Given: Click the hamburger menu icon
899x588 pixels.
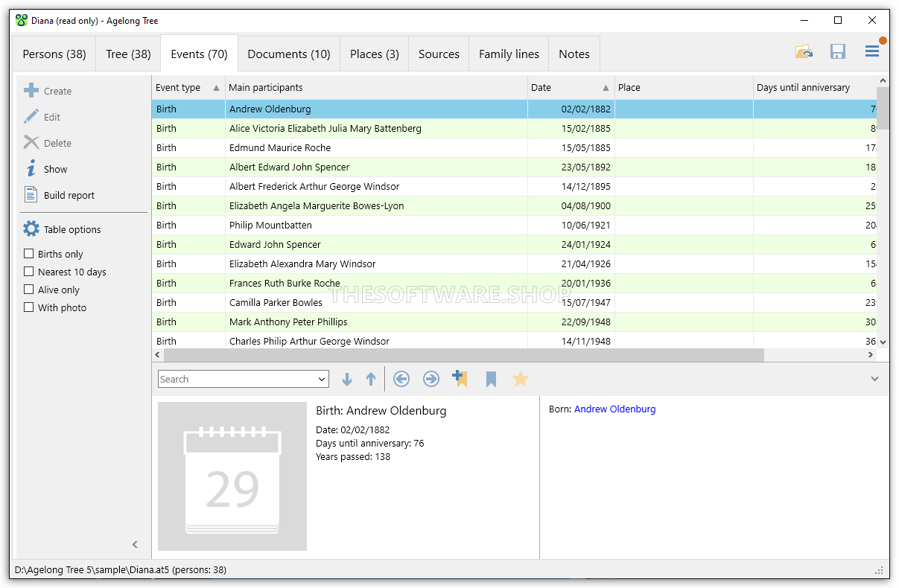Looking at the screenshot, I should [x=871, y=51].
